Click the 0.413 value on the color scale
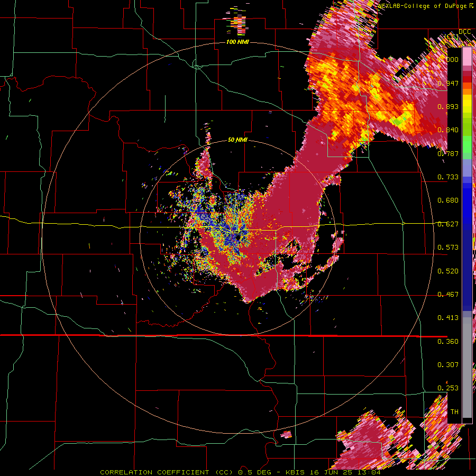 pyautogui.click(x=448, y=318)
